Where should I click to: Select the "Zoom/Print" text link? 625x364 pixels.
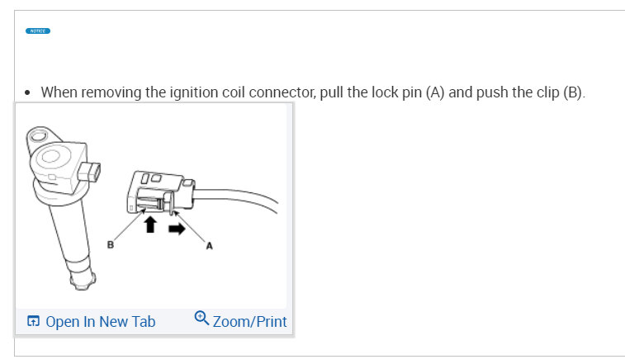point(249,321)
